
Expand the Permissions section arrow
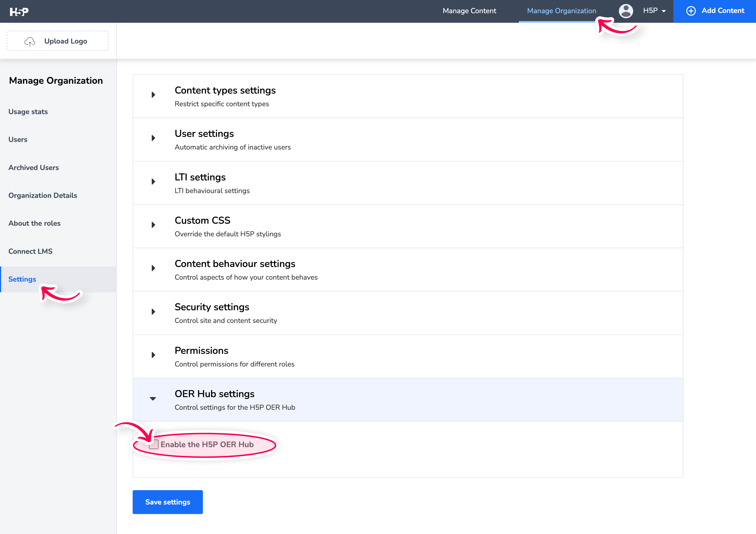(153, 355)
